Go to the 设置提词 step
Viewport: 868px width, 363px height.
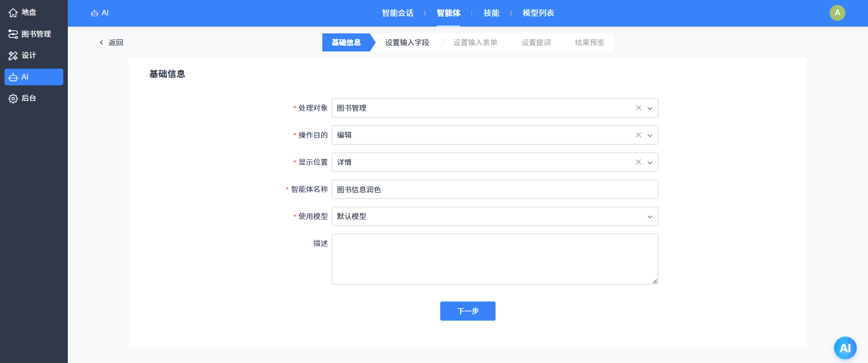(x=536, y=42)
